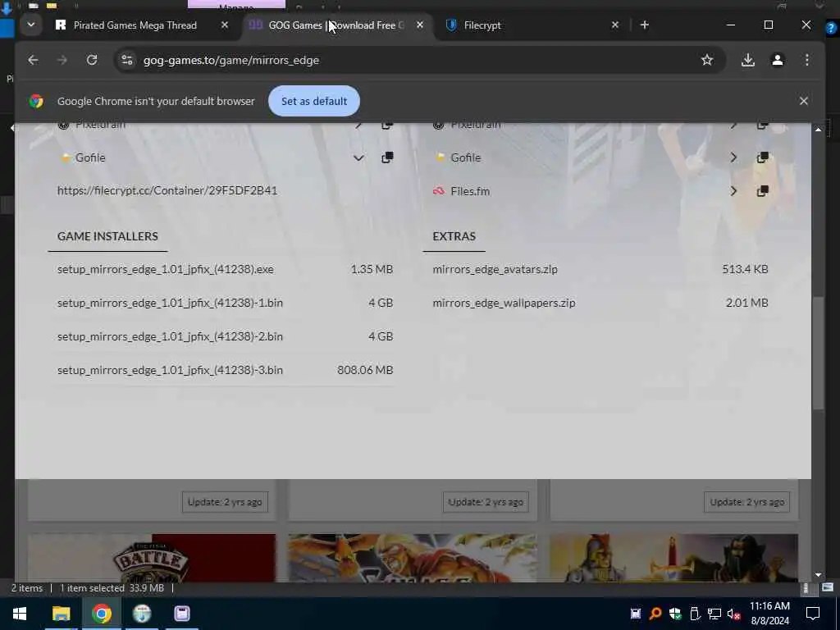Close the Filecrypt tab
The image size is (840, 630).
[615, 25]
